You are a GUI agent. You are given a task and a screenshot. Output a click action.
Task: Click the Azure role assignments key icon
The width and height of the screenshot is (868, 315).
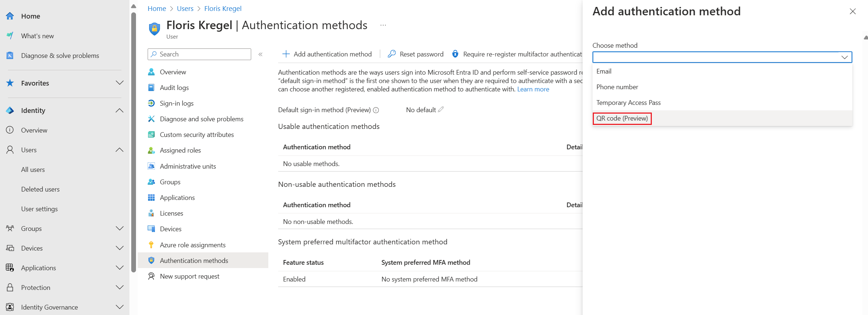(x=151, y=244)
